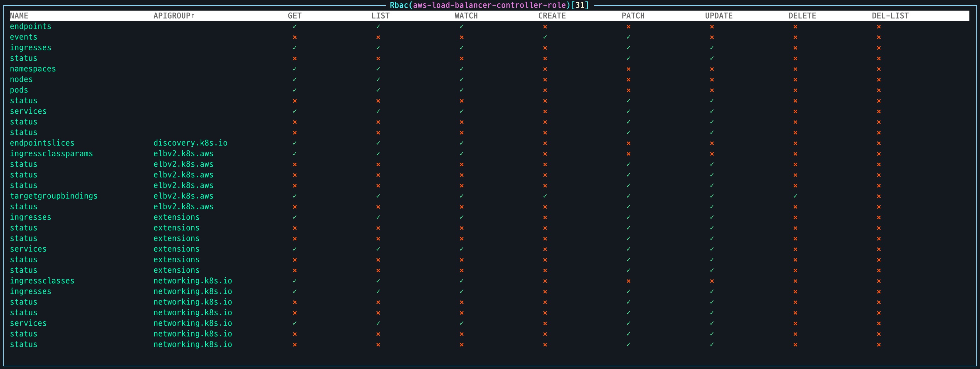Screen dimensions: 980x369
Task: Click the PATCH cross for ingressclasses row
Action: [x=628, y=281]
